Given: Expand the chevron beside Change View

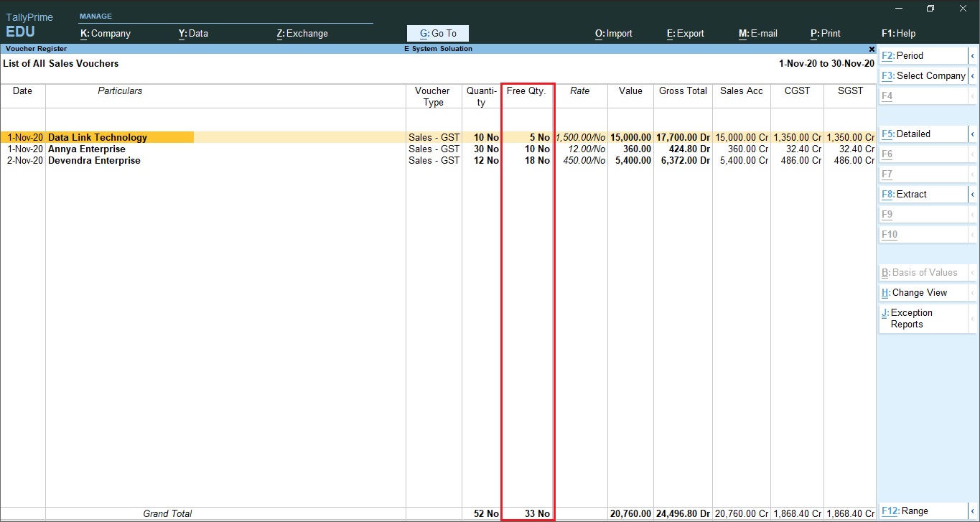Looking at the screenshot, I should [x=974, y=292].
